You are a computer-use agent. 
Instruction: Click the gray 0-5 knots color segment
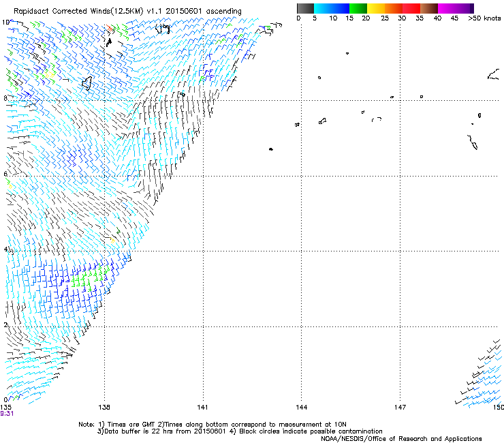(305, 8)
